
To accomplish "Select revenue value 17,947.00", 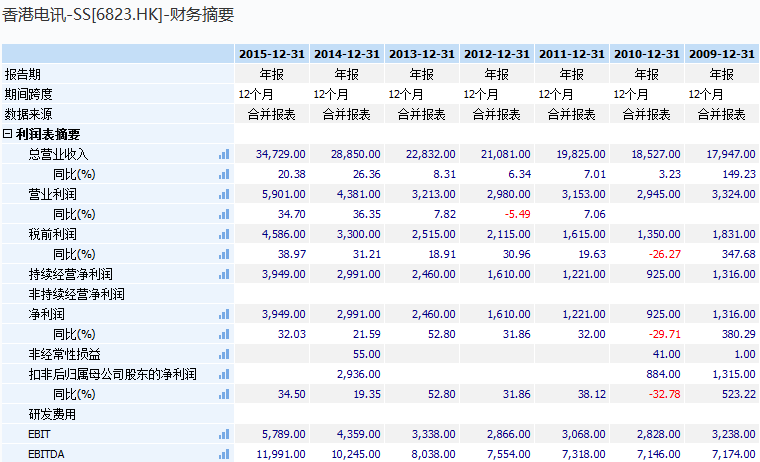I will pos(731,154).
